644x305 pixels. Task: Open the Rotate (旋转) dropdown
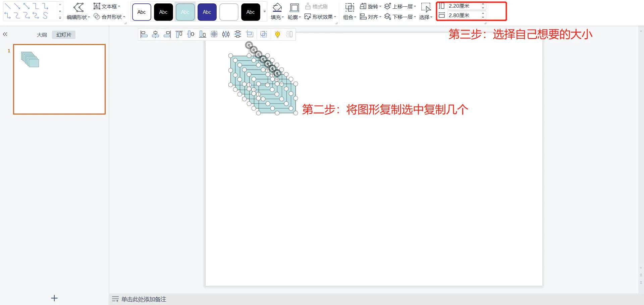(380, 6)
